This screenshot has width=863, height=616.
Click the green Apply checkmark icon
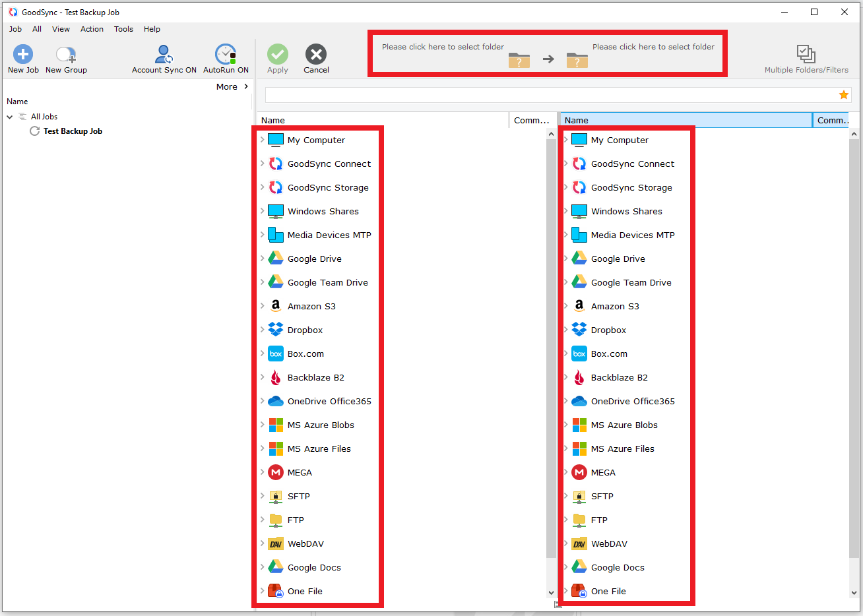coord(277,55)
